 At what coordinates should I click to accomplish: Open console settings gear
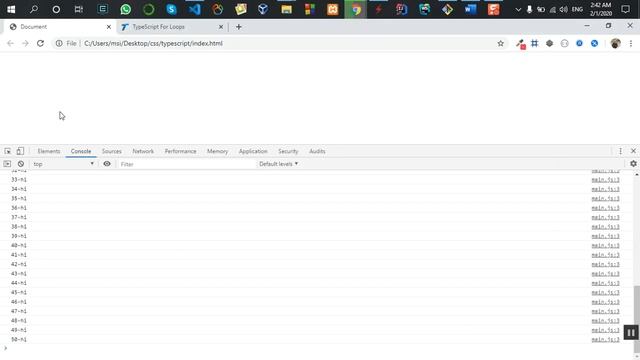(633, 163)
